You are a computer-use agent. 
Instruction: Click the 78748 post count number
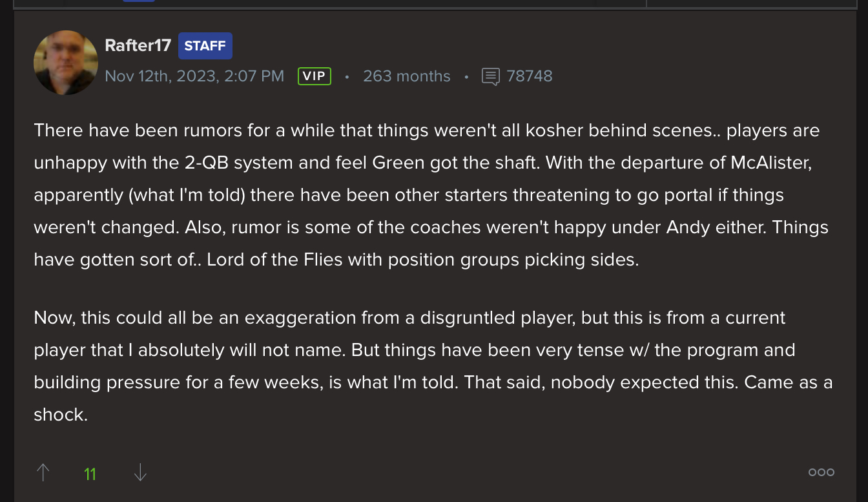point(530,76)
